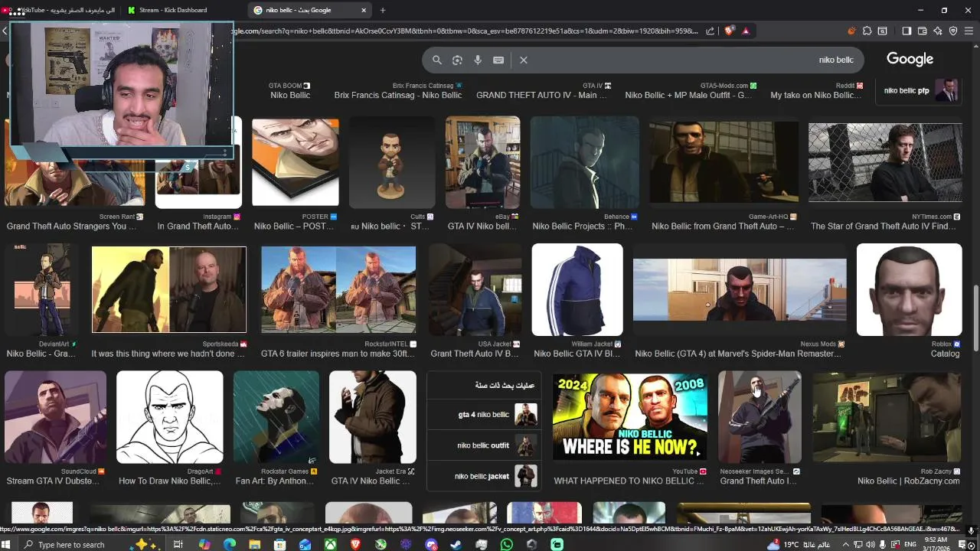Viewport: 980px width, 551px height.
Task: Open Leo AI sparkle icon
Action: (937, 31)
